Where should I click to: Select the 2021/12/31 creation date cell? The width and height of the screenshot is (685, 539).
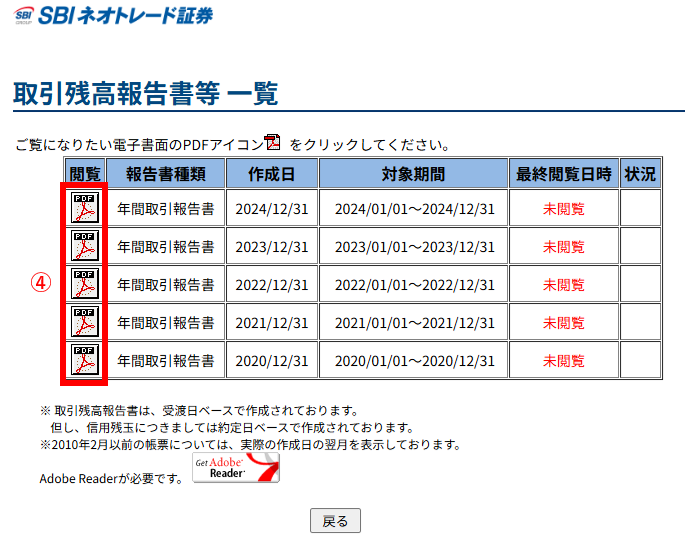(x=272, y=323)
